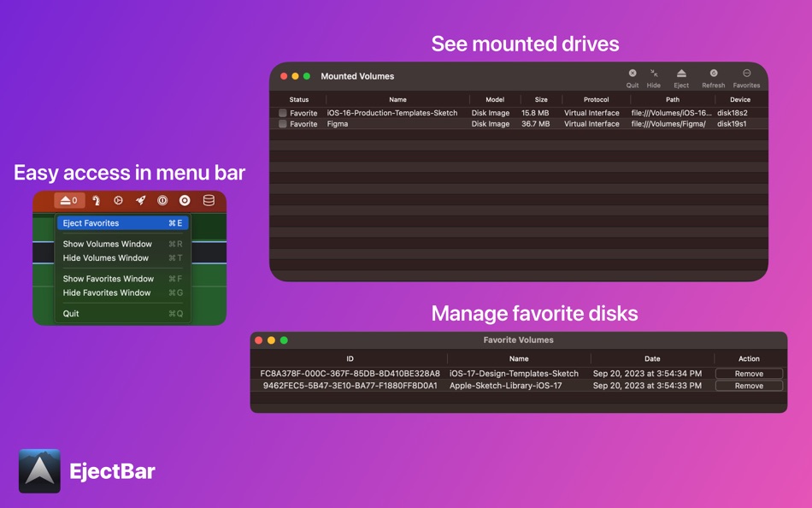Click the ID column header in Favorite Volumes
Viewport: 812px width, 508px height.
pos(350,358)
